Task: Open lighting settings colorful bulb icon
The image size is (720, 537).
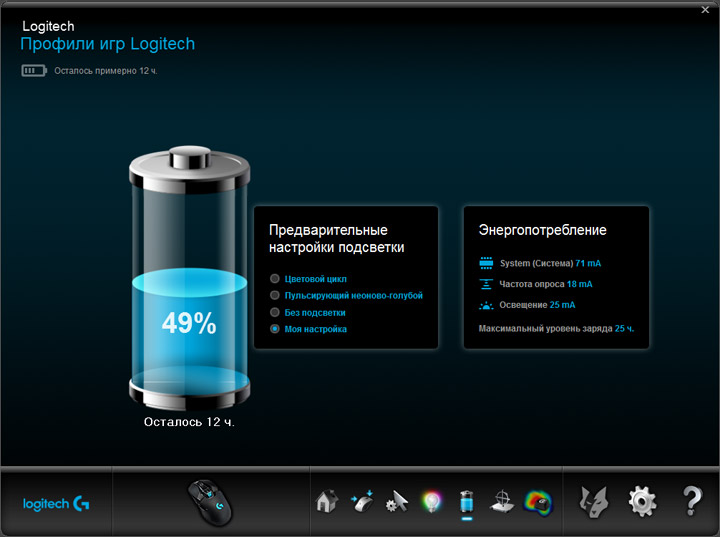Action: coord(432,502)
